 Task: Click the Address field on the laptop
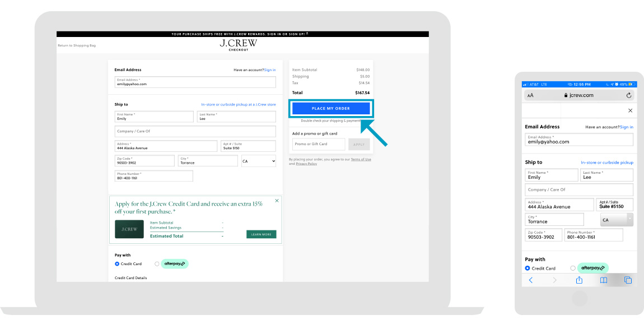166,146
